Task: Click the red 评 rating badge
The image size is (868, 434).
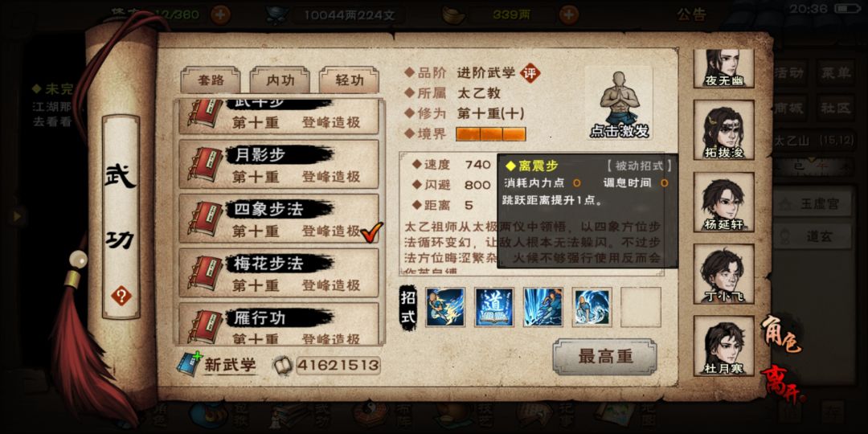Action: tap(530, 72)
